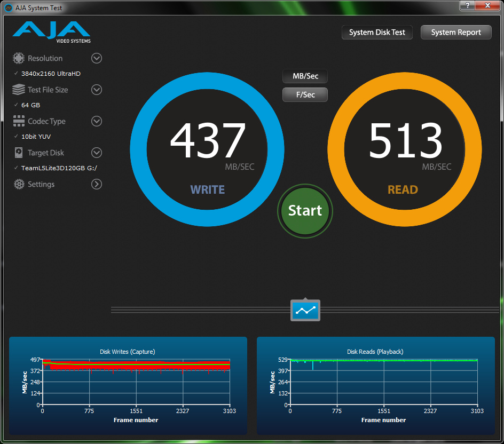
Task: Click the Disk Reads (Playback) title
Action: (x=375, y=352)
